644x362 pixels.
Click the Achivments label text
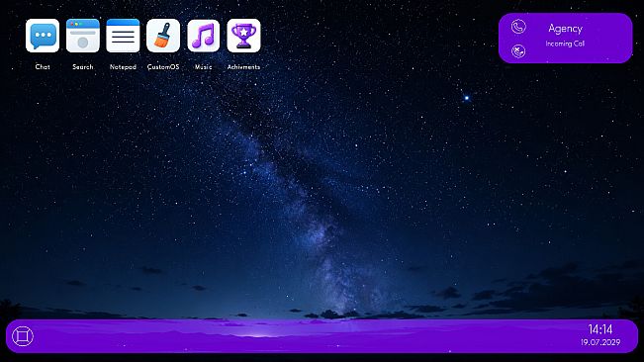point(243,67)
